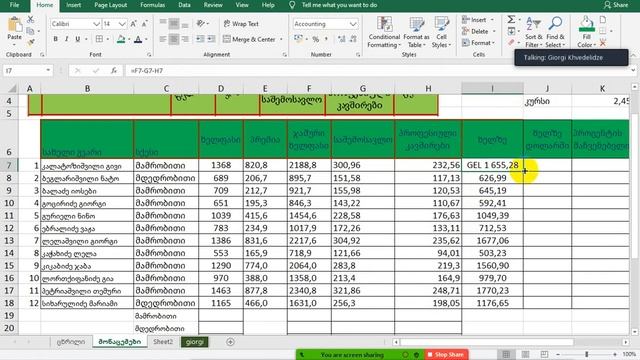Click the Insert cells button
The image size is (640, 360).
(x=478, y=20)
